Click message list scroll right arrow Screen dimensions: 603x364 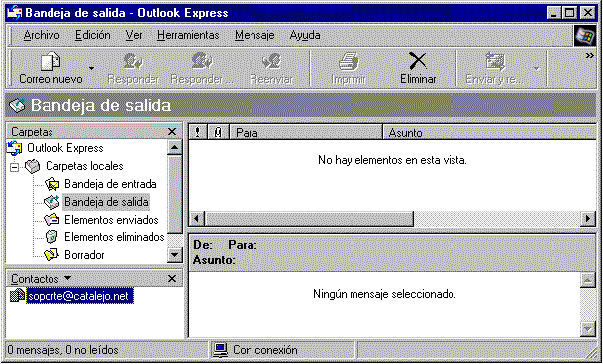click(x=588, y=219)
